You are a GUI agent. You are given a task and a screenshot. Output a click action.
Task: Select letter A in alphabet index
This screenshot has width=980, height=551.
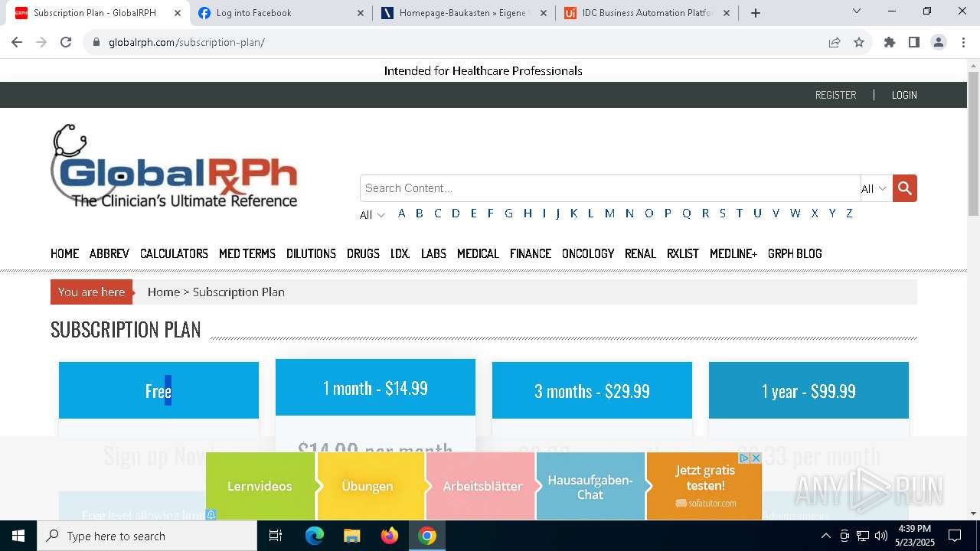(x=401, y=214)
